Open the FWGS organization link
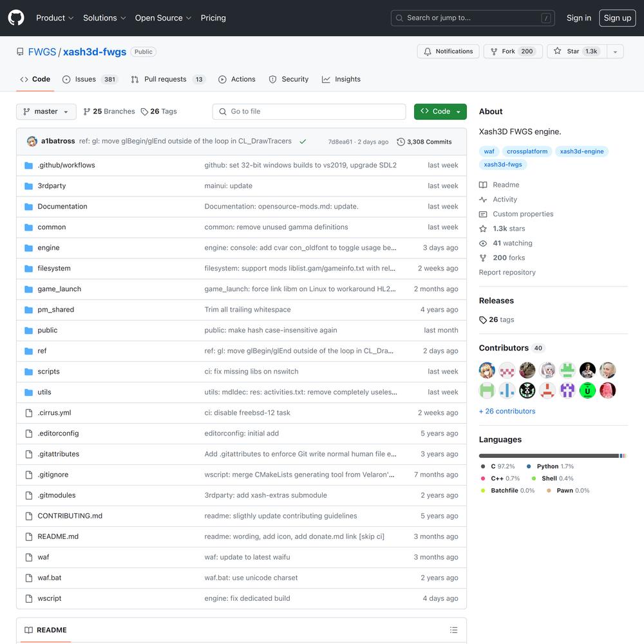 (x=42, y=52)
